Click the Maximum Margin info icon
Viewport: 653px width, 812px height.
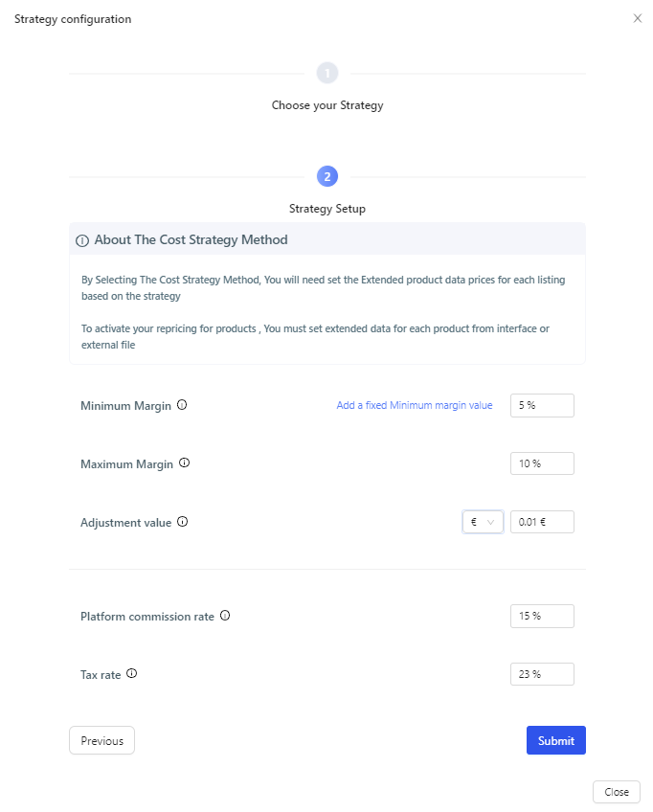point(185,462)
